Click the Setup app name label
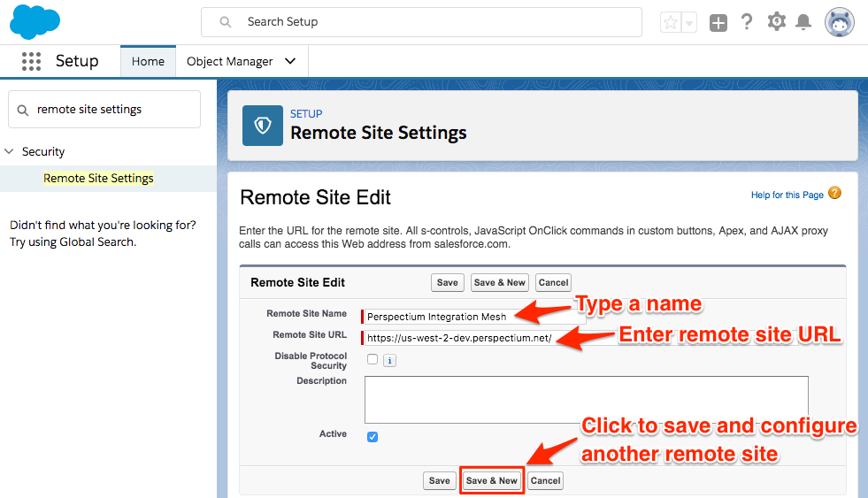Screen dimensions: 868x498 (77, 61)
